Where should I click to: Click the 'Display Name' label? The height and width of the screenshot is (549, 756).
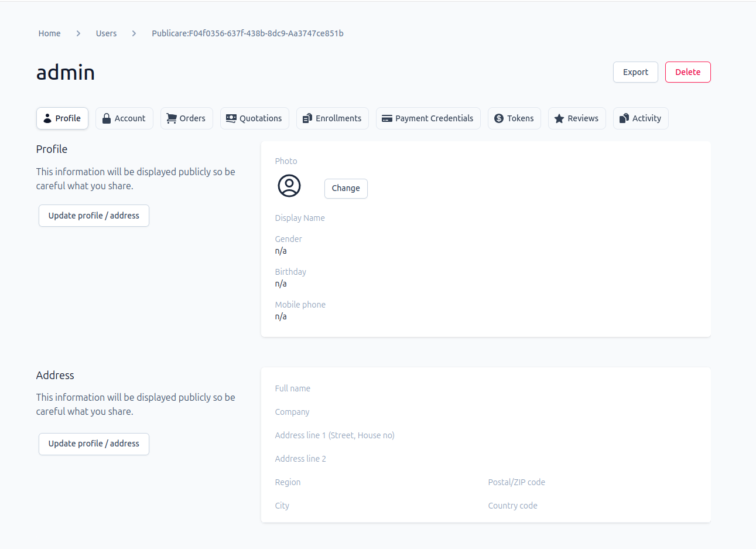(300, 218)
